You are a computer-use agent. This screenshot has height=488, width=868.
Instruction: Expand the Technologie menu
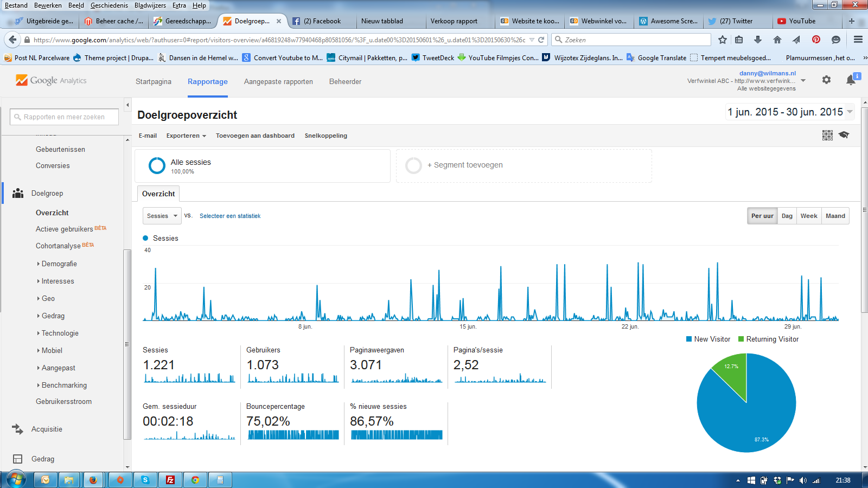click(60, 333)
